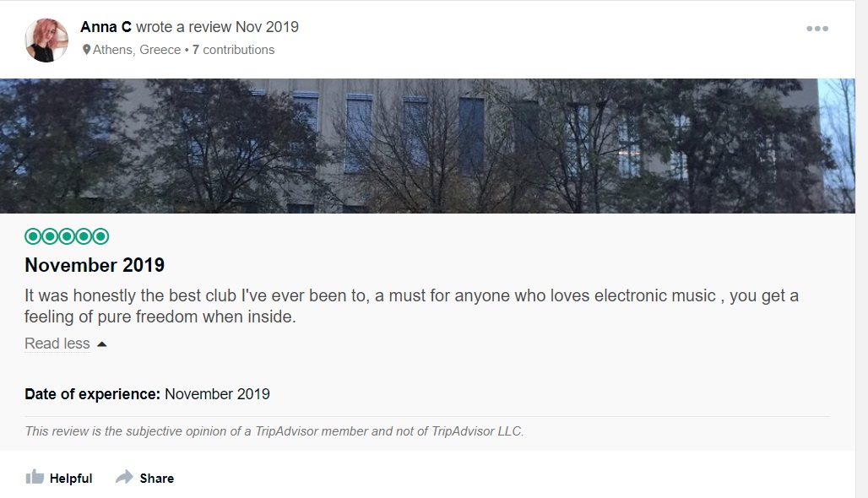Click the location pin icon
Viewport: 868px width, 498px height.
pos(86,50)
